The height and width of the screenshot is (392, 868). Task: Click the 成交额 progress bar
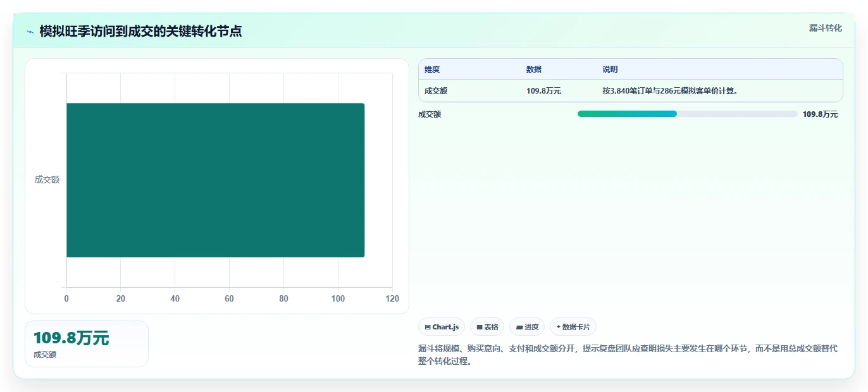[687, 114]
